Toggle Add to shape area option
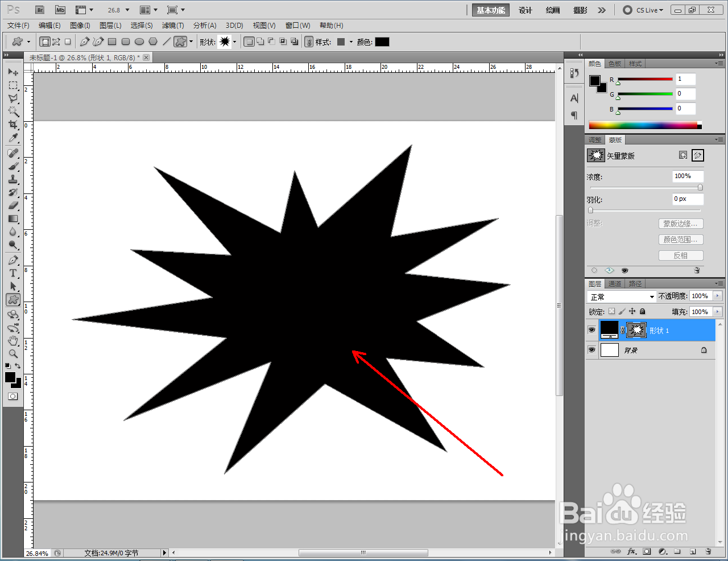The width and height of the screenshot is (728, 561). pyautogui.click(x=260, y=42)
